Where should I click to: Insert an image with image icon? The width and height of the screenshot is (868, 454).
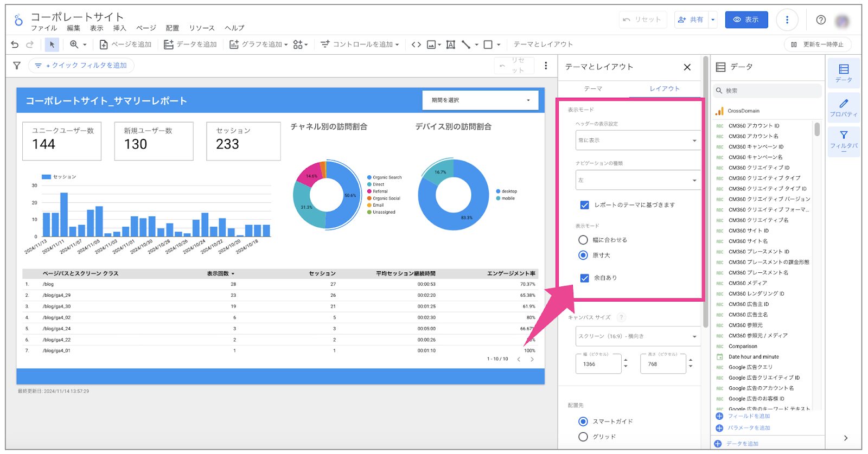click(431, 44)
